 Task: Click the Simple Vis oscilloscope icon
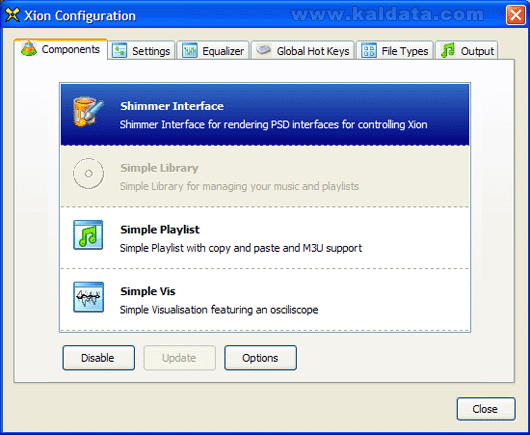coord(88,297)
